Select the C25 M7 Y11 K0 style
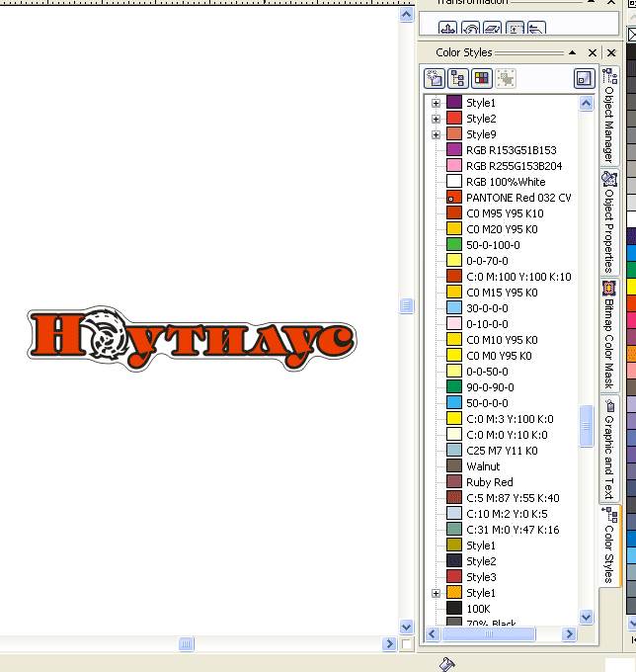Image resolution: width=636 pixels, height=672 pixels. (492, 451)
